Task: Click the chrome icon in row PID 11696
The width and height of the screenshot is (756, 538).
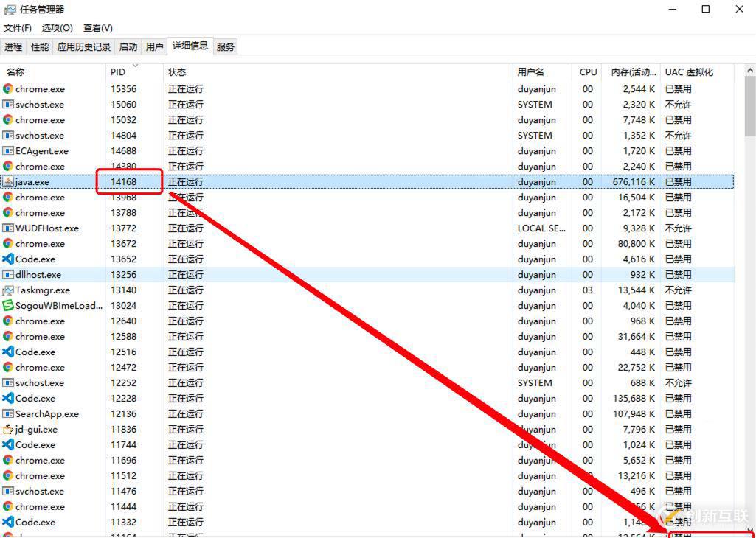Action: (x=7, y=460)
